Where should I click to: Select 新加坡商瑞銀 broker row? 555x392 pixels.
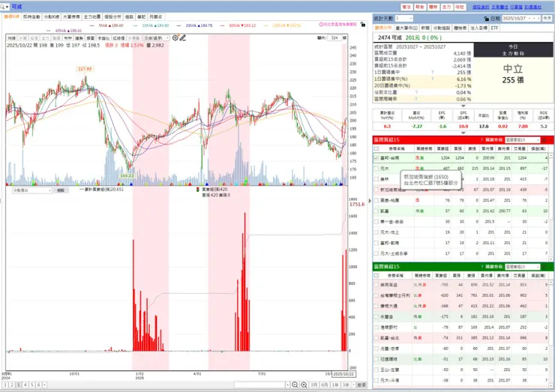pos(460,190)
